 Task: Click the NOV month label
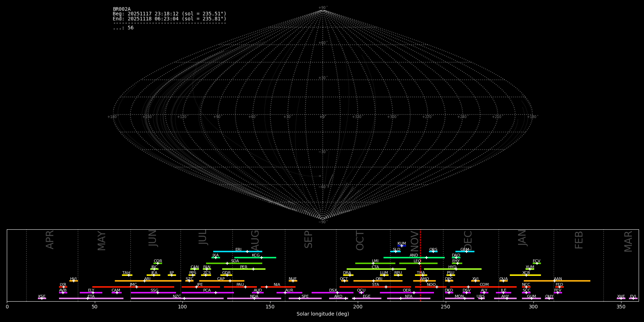pos(415,240)
